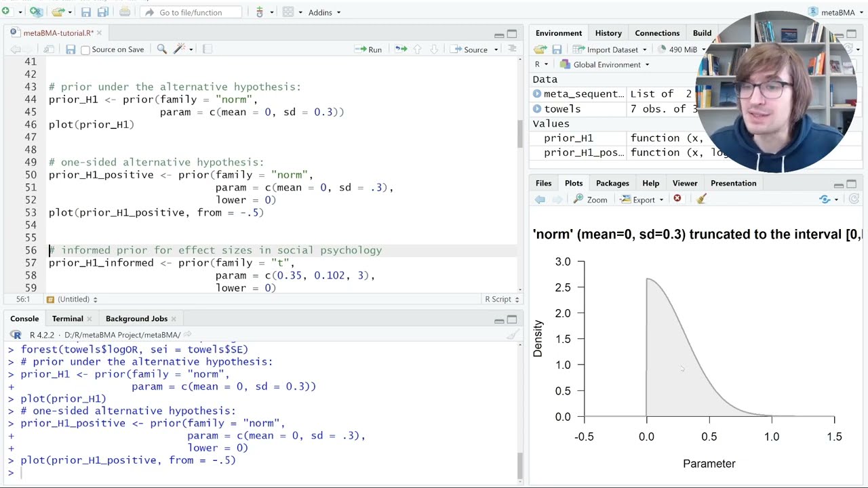This screenshot has width=868, height=488.
Task: Click the Source button
Action: 469,49
